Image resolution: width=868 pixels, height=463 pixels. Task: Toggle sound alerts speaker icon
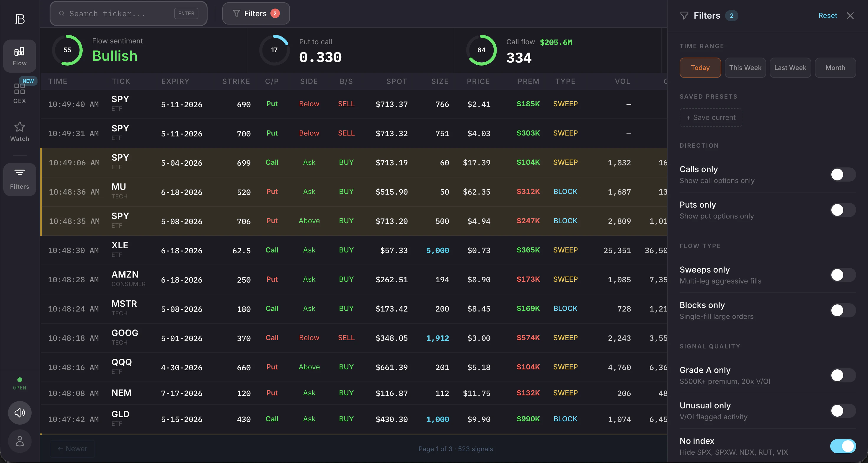[x=19, y=413]
